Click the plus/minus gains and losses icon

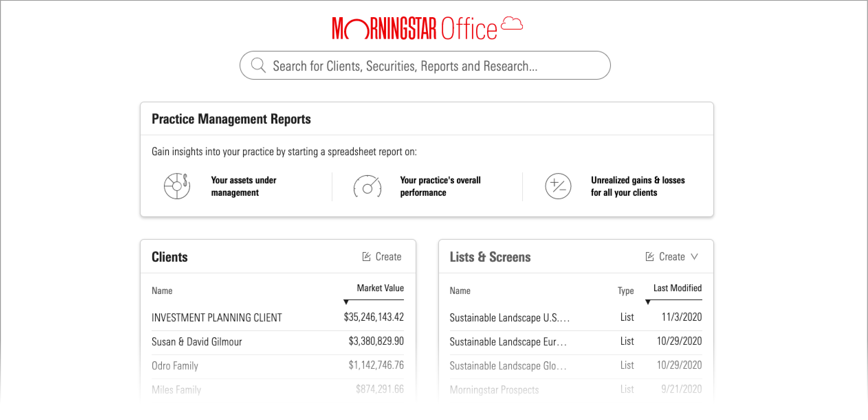click(558, 186)
